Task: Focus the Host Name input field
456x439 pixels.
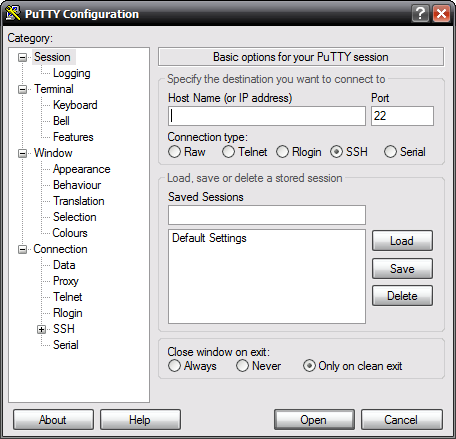Action: point(267,116)
